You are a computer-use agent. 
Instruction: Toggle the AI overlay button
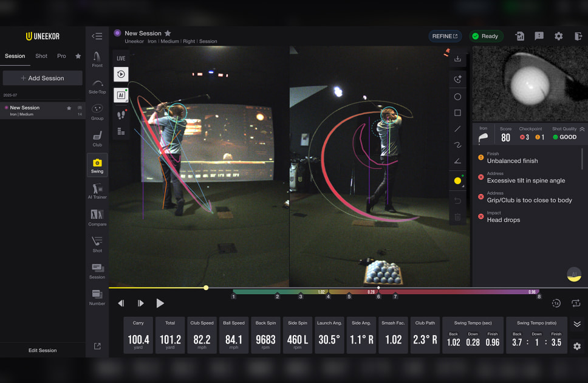point(121,95)
